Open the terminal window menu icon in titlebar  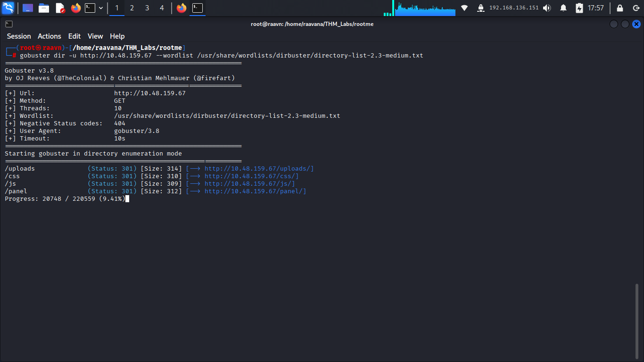[x=9, y=24]
